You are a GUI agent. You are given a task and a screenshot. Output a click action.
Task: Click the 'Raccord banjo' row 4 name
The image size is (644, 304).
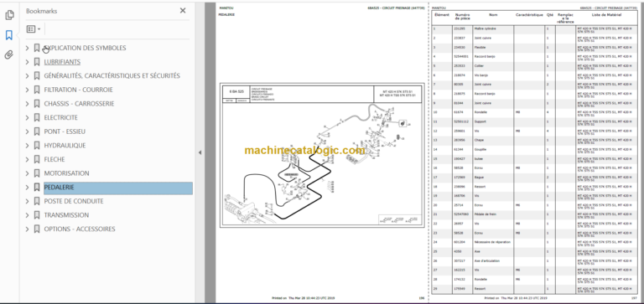(485, 57)
